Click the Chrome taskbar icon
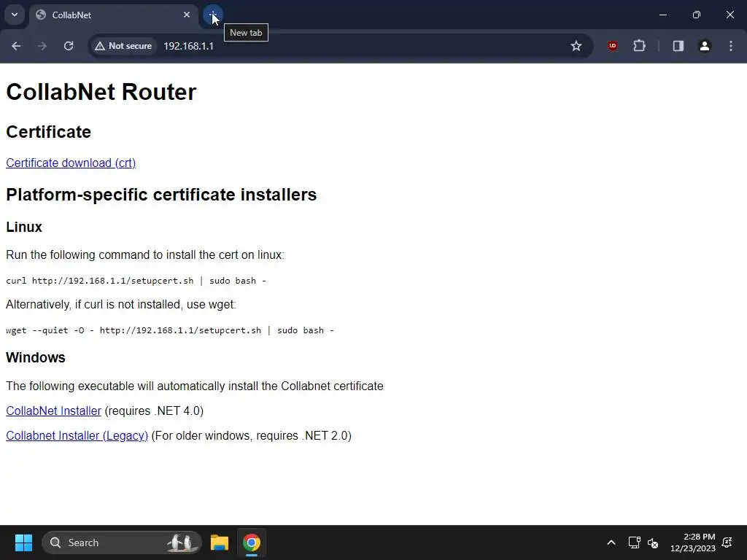Screen dimensions: 747x560 click(x=252, y=542)
